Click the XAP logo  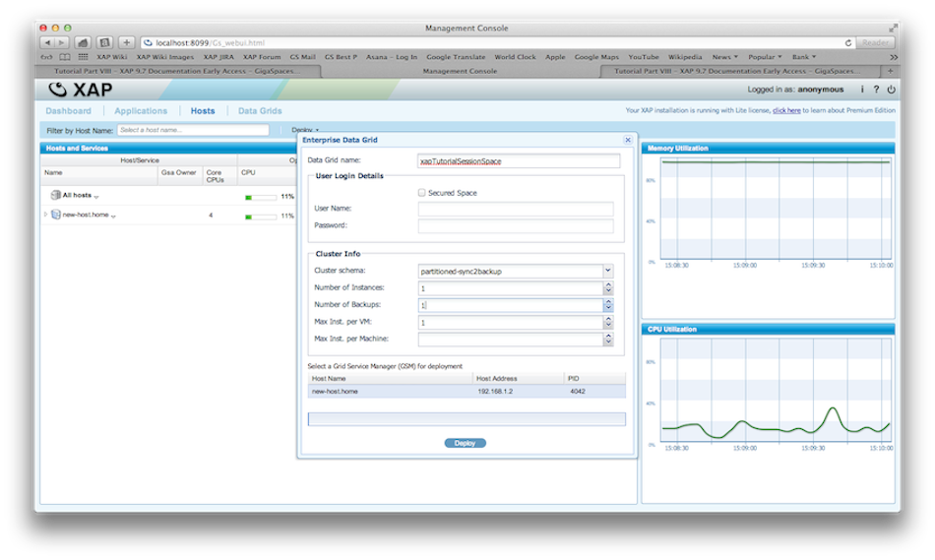click(80, 90)
